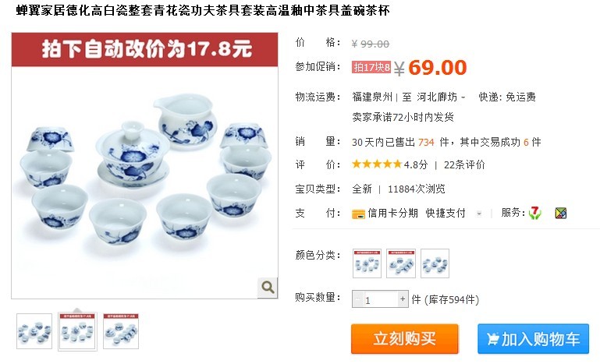
Task: Select the second color option swatch
Action: coord(400,263)
